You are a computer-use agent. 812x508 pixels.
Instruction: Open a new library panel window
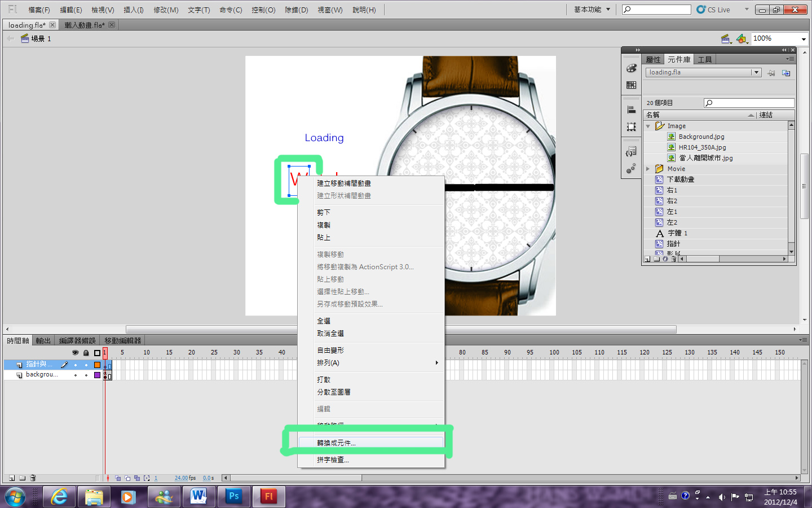click(x=786, y=72)
